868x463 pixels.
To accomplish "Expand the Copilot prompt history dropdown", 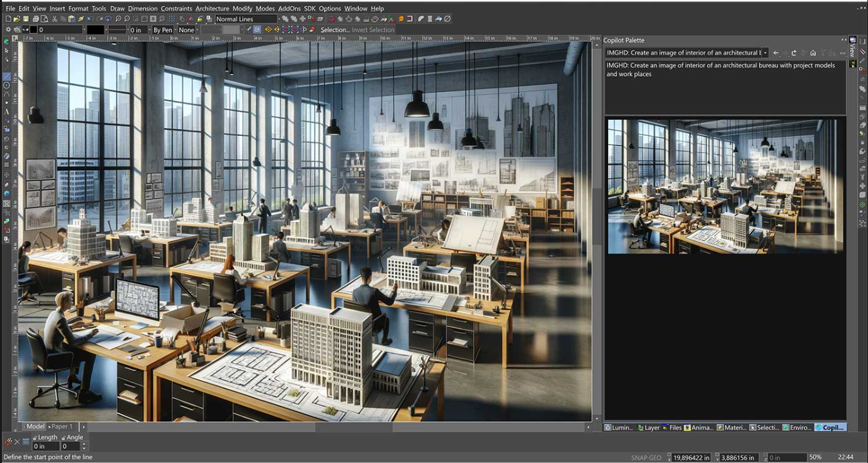I will 766,53.
